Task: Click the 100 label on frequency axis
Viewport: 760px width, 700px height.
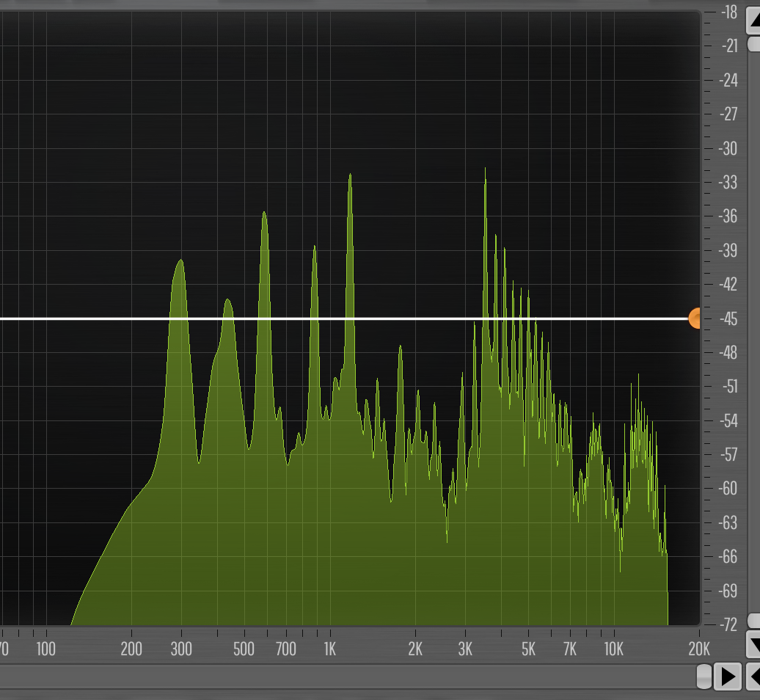Action: pyautogui.click(x=45, y=649)
